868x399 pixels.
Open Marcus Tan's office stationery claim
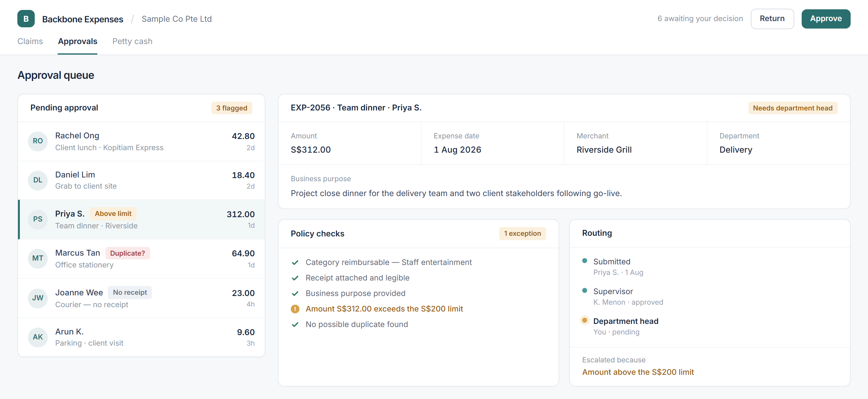pos(141,259)
